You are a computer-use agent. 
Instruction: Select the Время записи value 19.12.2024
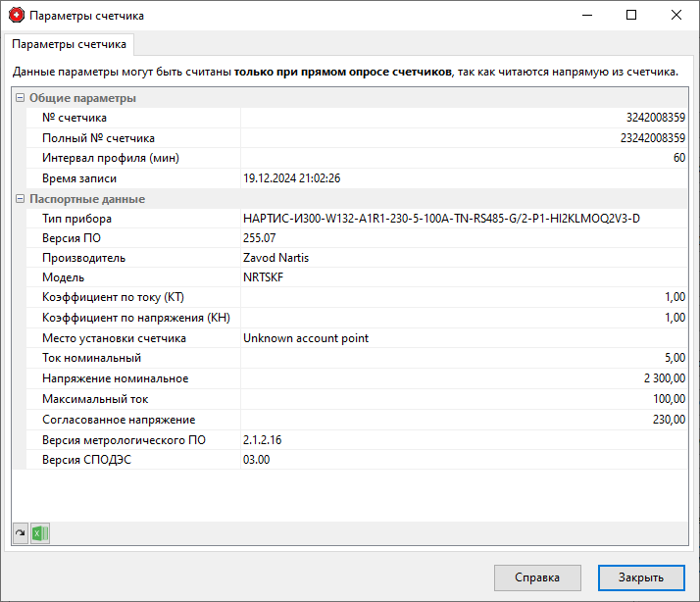pyautogui.click(x=291, y=178)
